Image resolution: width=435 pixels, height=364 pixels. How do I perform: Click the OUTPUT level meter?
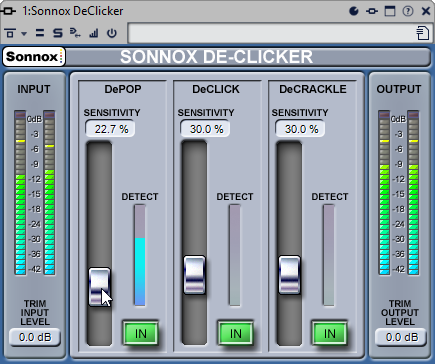pyautogui.click(x=399, y=193)
